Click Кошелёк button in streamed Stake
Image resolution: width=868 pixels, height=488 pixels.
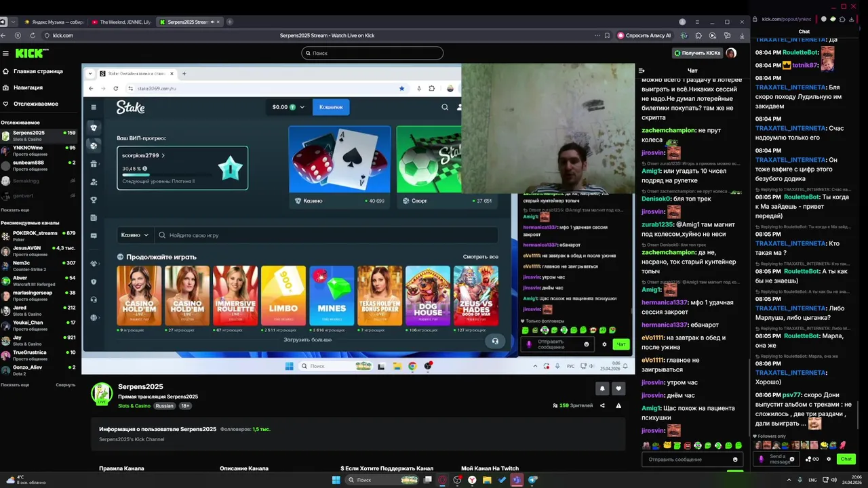[x=331, y=107]
